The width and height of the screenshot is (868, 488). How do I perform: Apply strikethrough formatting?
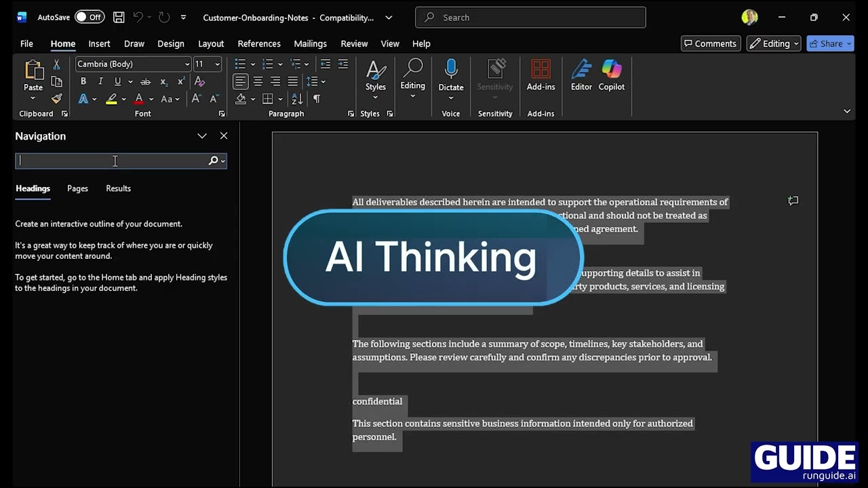145,81
